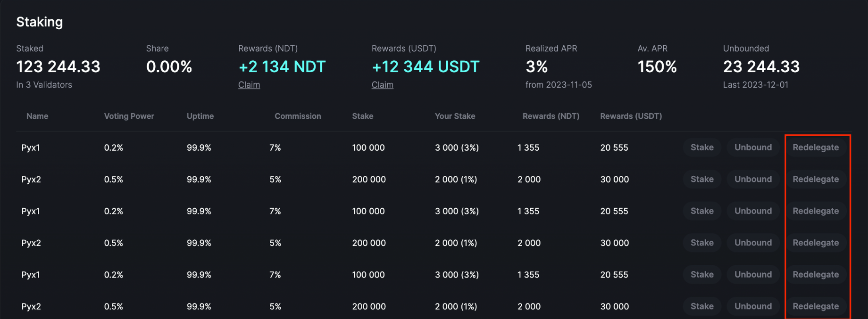Sort by the Voting Power column header
This screenshot has height=319, width=868.
129,116
